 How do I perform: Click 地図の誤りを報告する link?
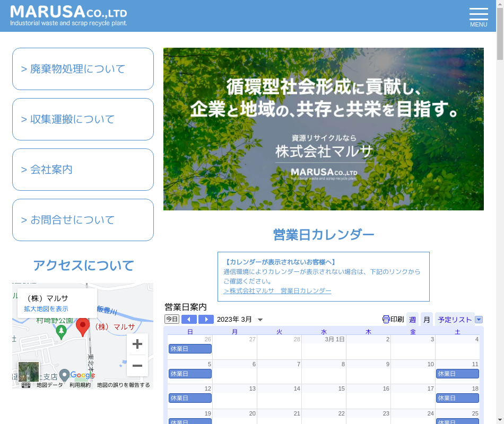124,385
